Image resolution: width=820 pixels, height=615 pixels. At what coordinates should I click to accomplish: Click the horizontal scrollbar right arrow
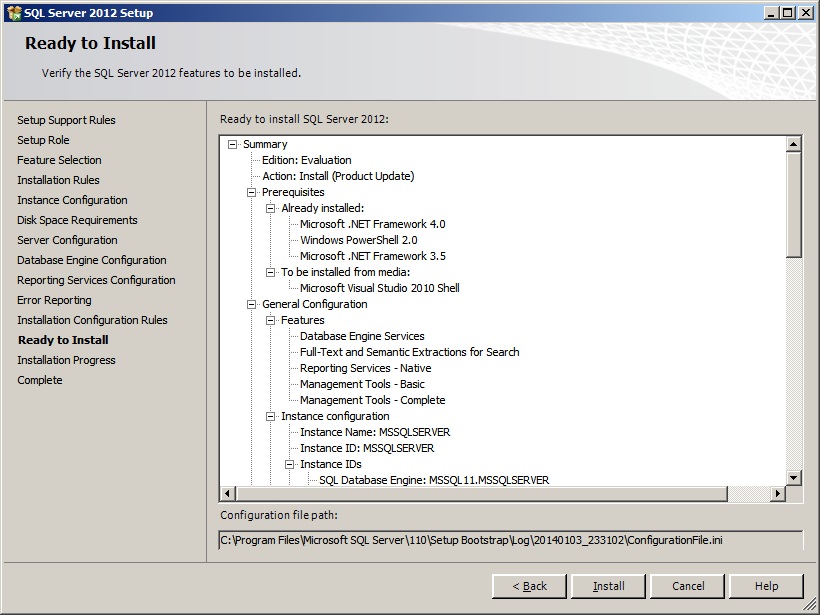click(777, 494)
